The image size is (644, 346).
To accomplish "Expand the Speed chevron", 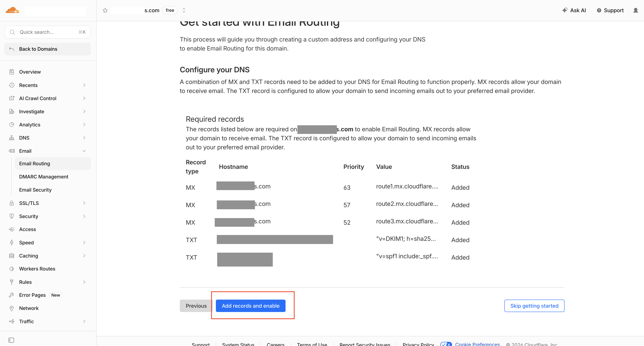I will 84,243.
